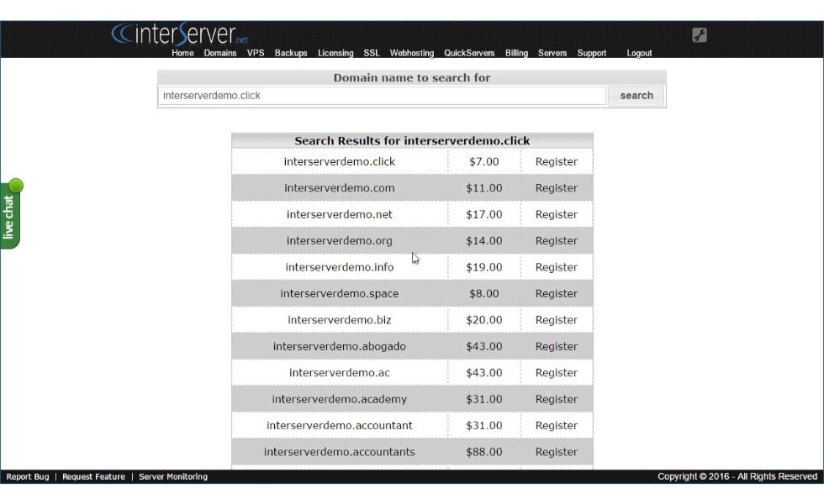This screenshot has height=504, width=824.
Task: Register interserverdemo.click domain
Action: [556, 161]
